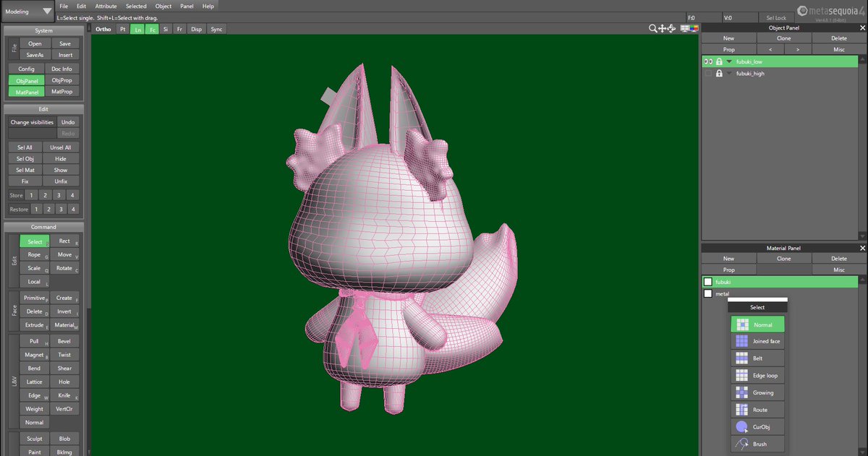Toggle the ObjPanel button
Screen dimensions: 868x456
25,81
